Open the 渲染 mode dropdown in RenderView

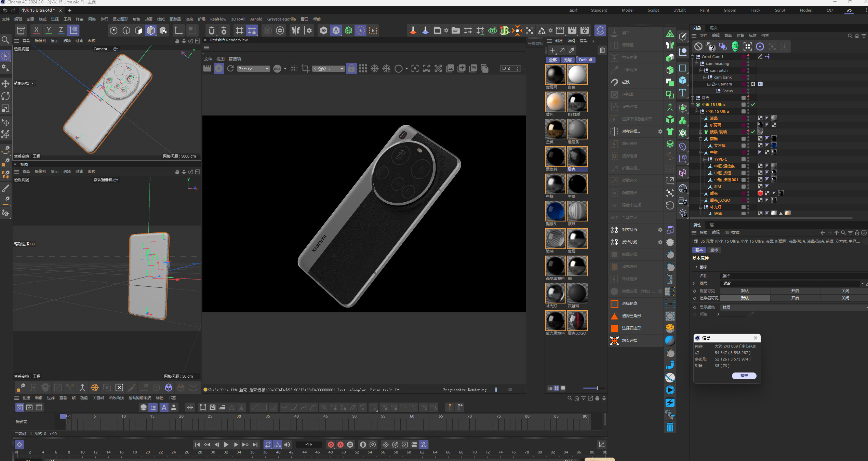coord(328,69)
